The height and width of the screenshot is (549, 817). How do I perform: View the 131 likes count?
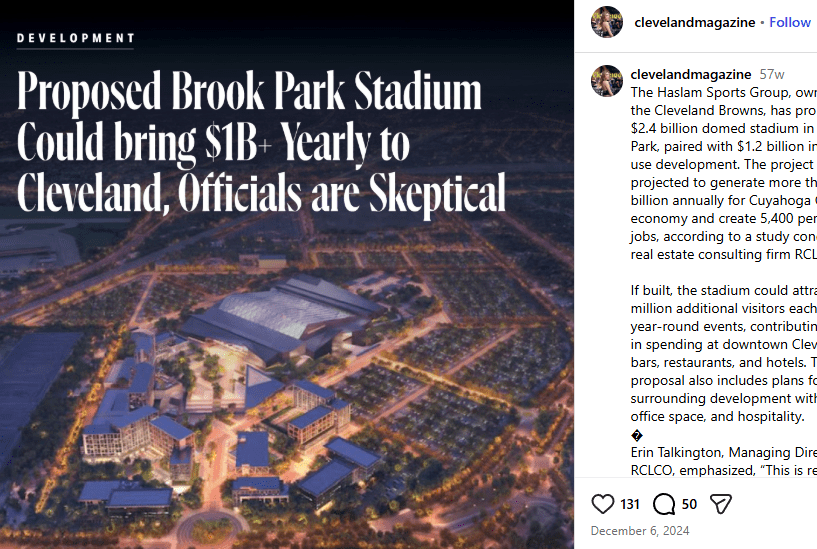tap(630, 505)
